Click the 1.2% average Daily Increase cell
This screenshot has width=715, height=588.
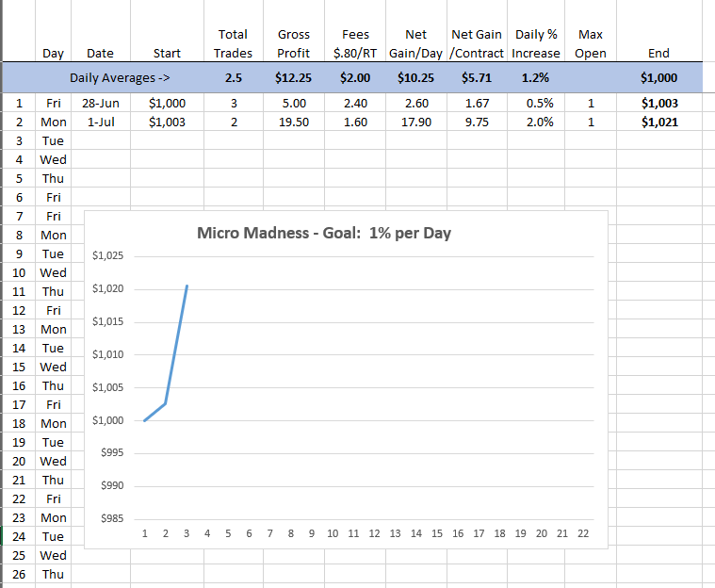[535, 77]
